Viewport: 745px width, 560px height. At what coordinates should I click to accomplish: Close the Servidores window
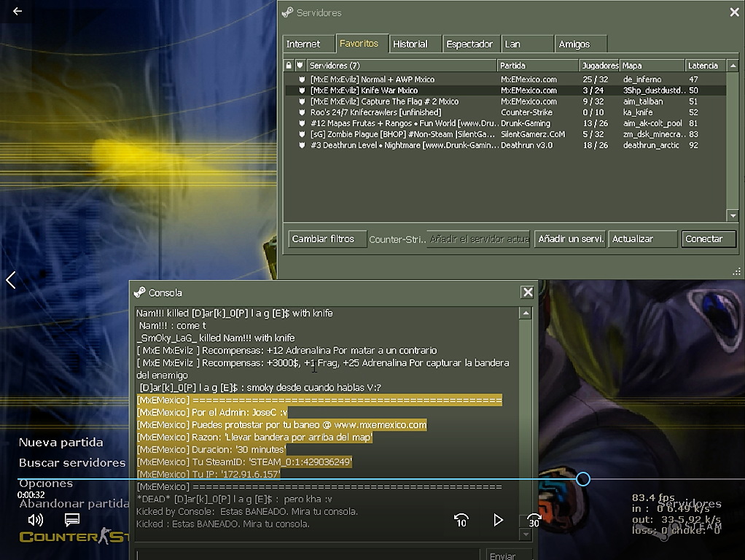coord(734,12)
